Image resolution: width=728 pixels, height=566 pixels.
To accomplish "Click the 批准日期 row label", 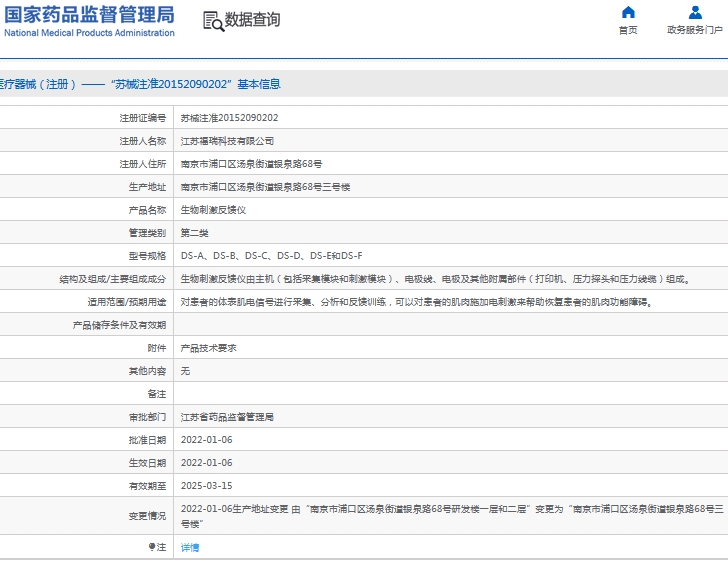I will [x=147, y=440].
